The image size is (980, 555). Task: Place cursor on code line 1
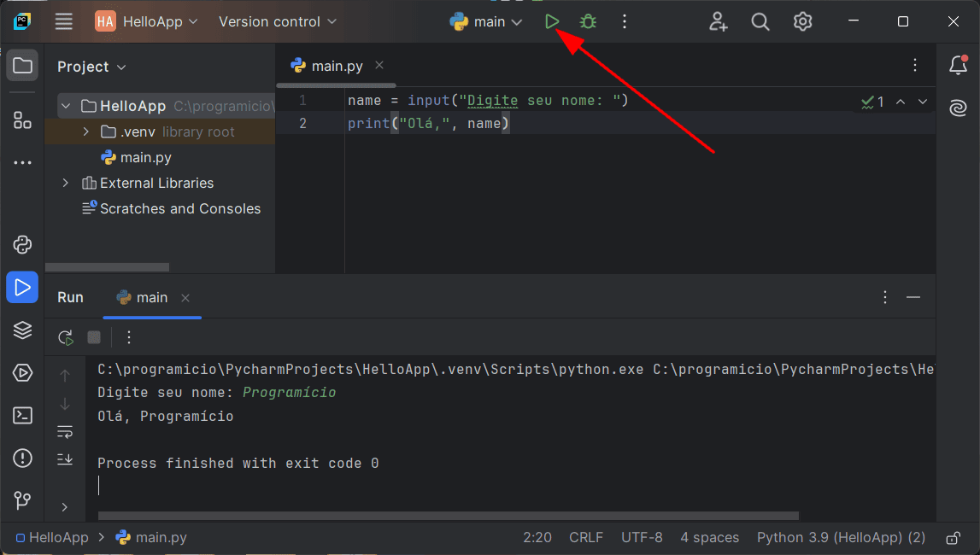click(x=488, y=101)
